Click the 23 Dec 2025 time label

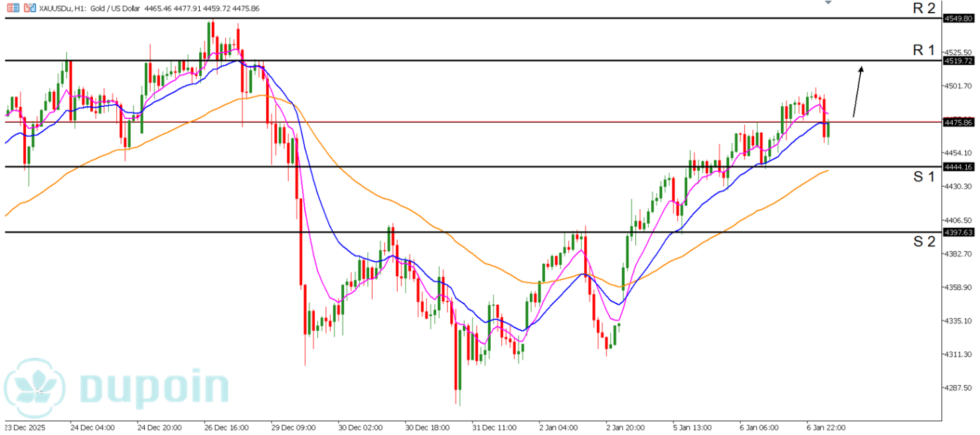coord(26,428)
